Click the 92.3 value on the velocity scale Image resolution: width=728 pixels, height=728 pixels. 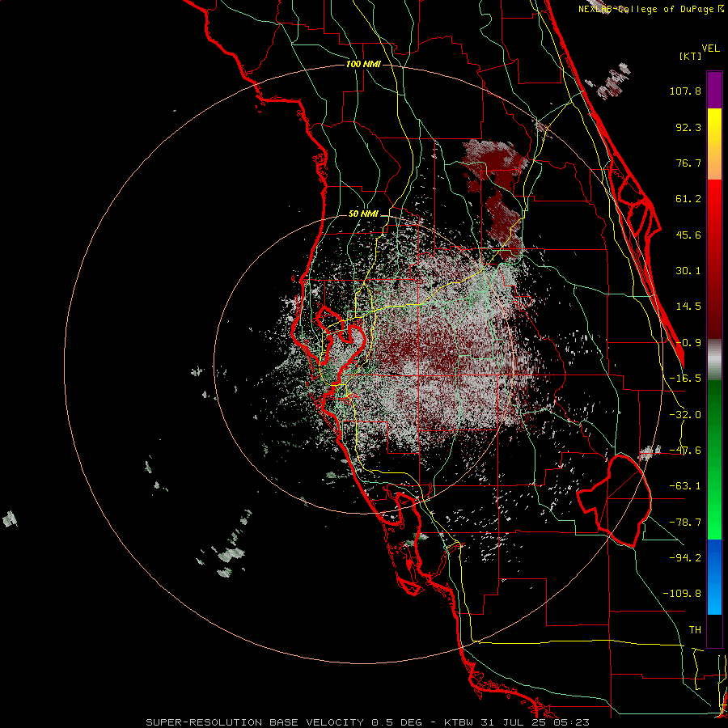point(688,127)
